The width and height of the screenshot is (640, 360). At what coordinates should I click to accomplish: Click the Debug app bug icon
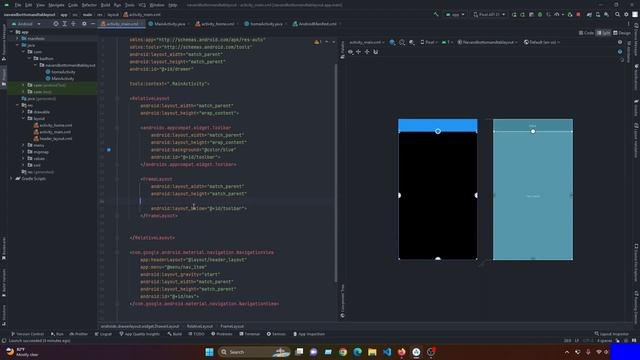(540, 14)
